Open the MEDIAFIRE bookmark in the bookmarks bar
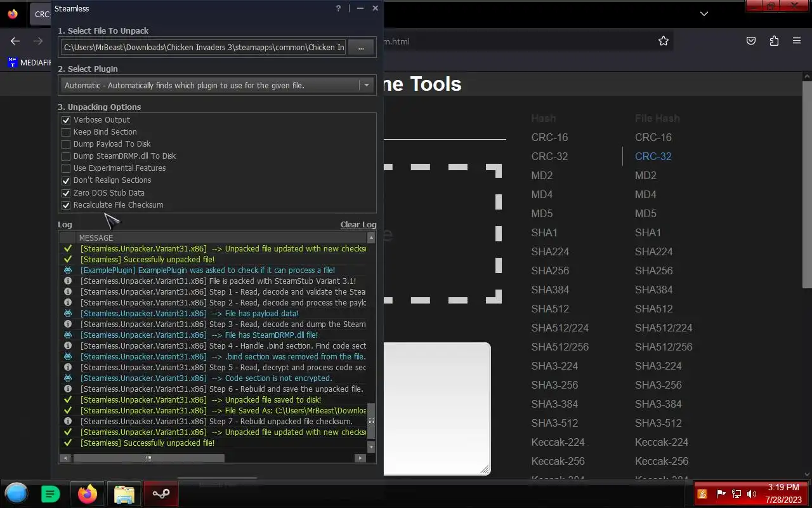Viewport: 812px width, 508px height. [29, 62]
